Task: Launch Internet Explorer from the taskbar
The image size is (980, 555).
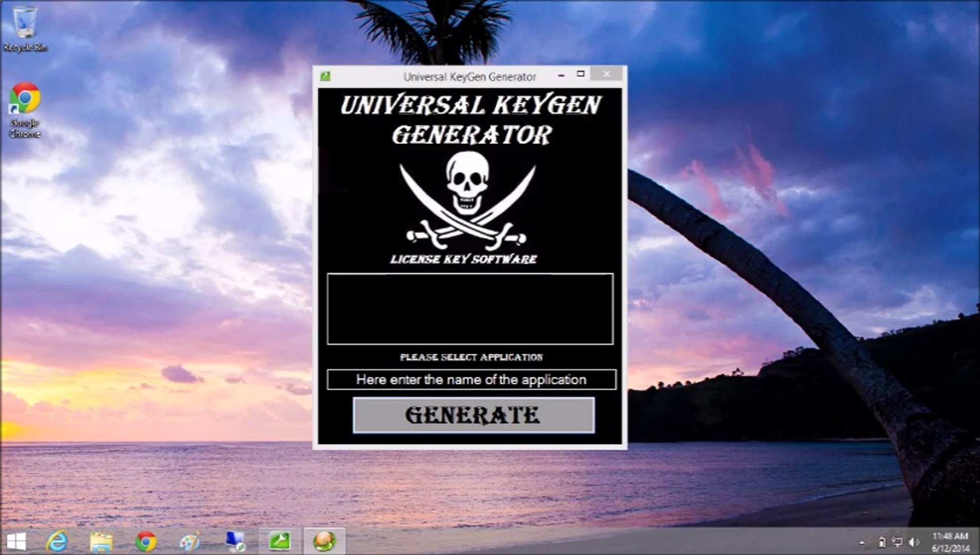Action: click(x=57, y=542)
